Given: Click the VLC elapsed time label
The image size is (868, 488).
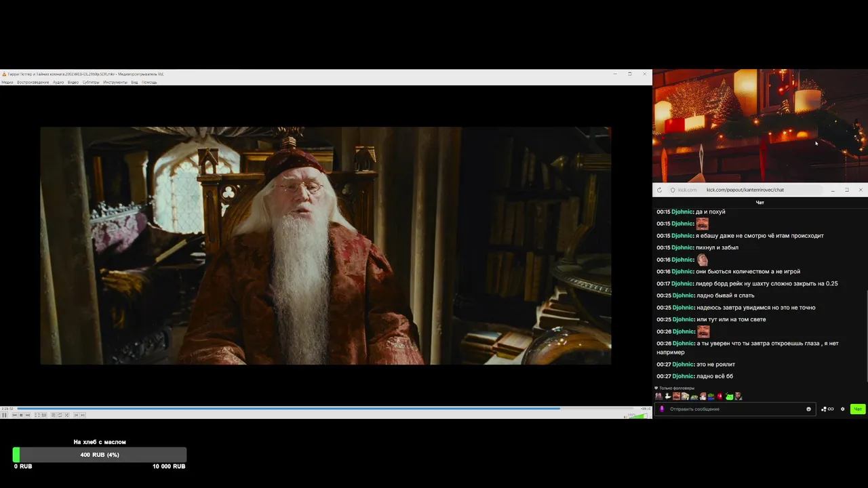Looking at the screenshot, I should (7, 409).
